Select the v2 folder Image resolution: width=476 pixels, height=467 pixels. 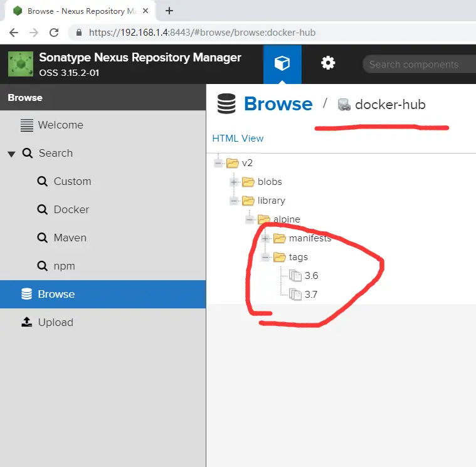247,163
